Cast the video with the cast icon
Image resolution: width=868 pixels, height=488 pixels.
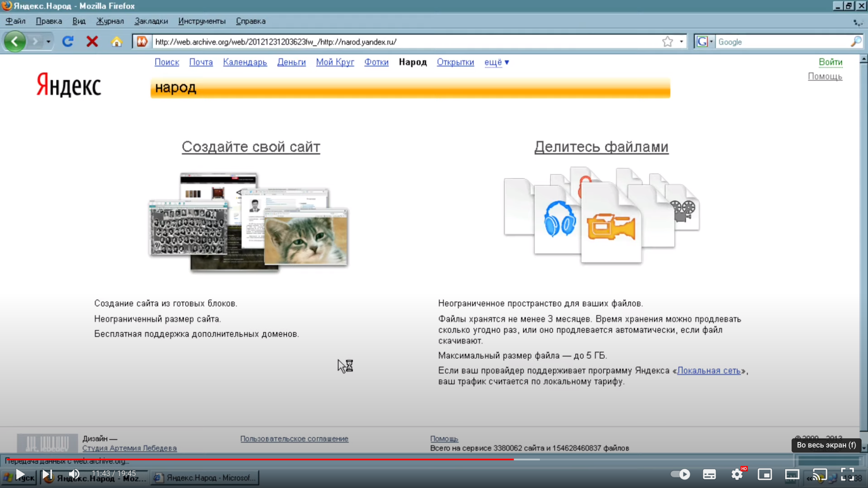point(820,474)
